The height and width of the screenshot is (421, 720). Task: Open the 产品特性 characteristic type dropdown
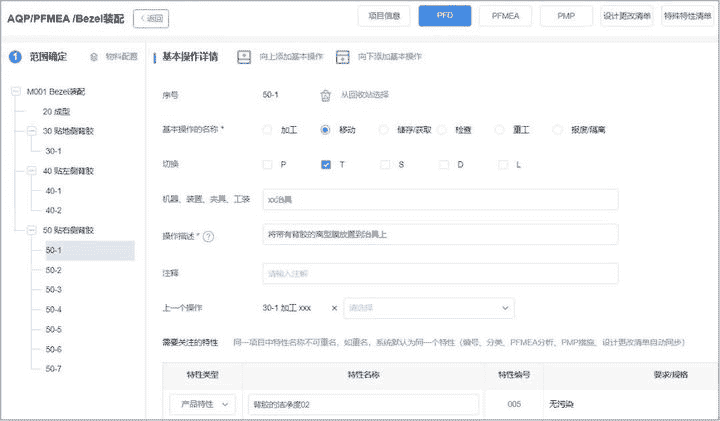click(x=202, y=404)
